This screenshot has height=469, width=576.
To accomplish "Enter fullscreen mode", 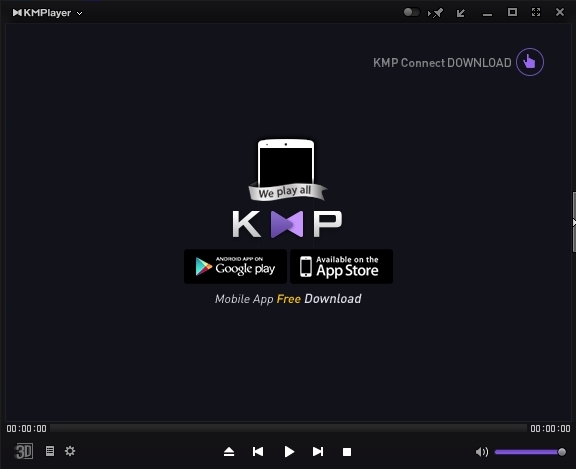I will tap(536, 12).
